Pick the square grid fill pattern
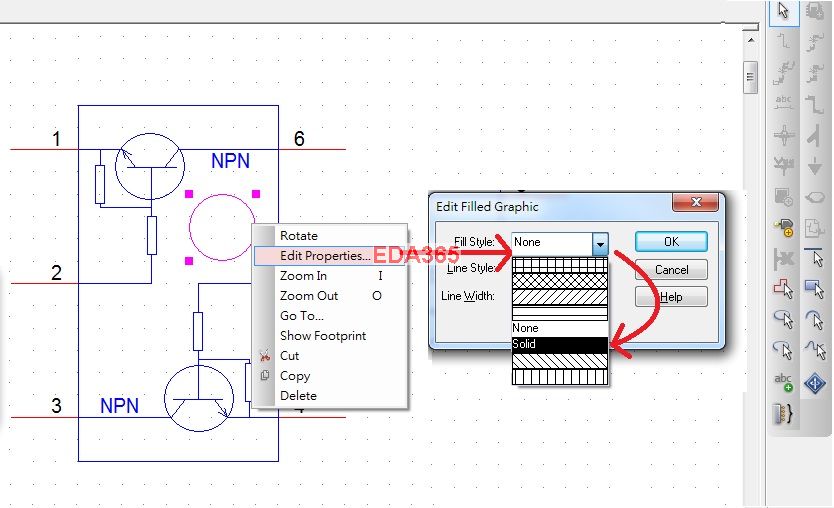 pos(560,265)
